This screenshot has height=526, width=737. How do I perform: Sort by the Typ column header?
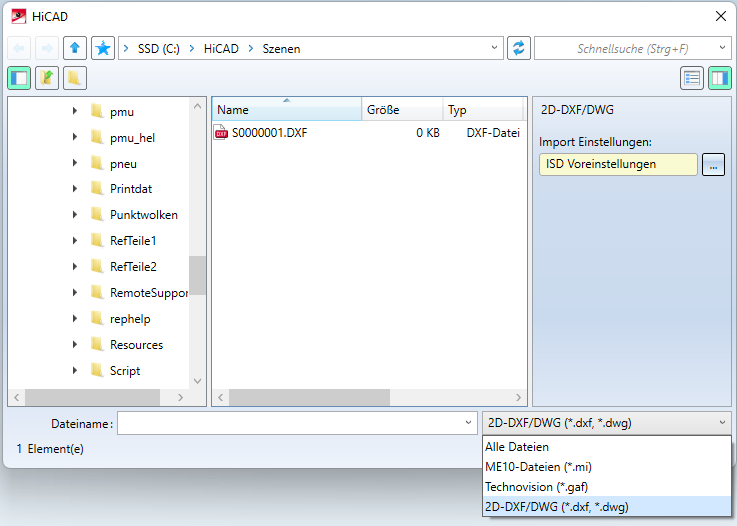pos(483,110)
